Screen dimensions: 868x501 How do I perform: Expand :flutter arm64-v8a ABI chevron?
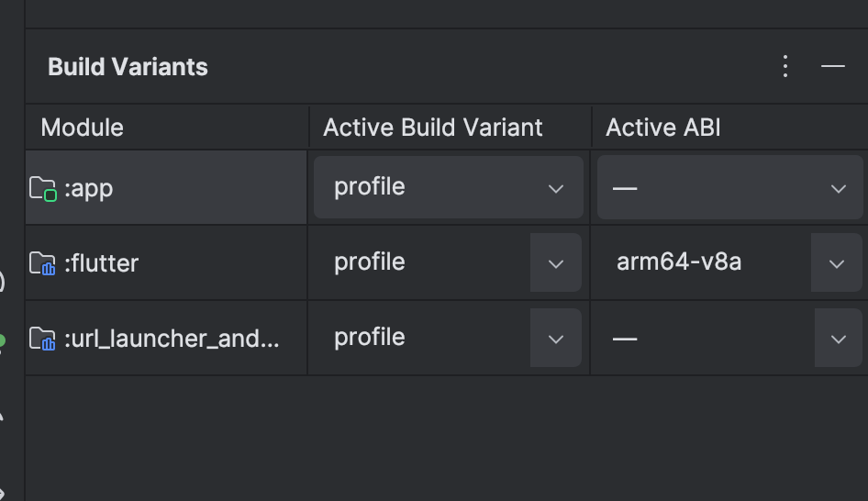point(837,263)
